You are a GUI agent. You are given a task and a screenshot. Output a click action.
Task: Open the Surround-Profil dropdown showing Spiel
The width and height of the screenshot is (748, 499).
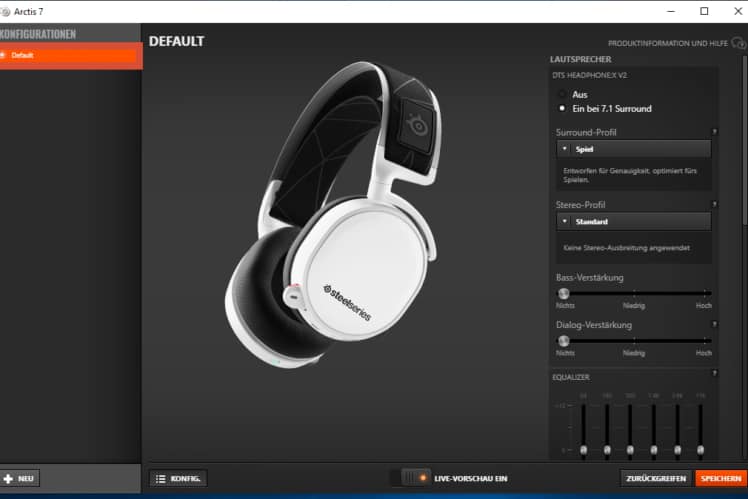(634, 149)
